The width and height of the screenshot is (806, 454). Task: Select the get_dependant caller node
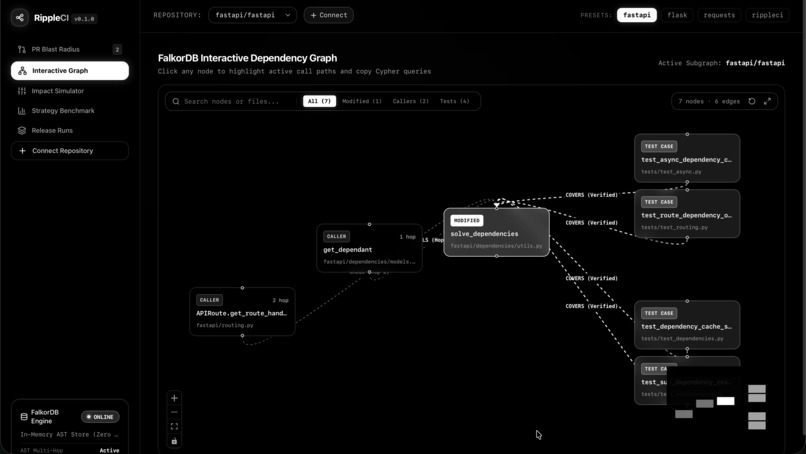[x=369, y=248]
